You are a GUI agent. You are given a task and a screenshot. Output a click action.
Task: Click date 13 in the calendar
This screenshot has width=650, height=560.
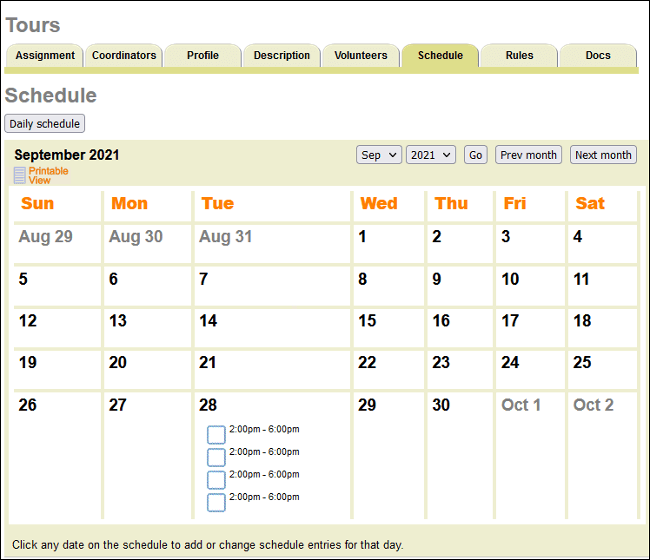pos(118,321)
